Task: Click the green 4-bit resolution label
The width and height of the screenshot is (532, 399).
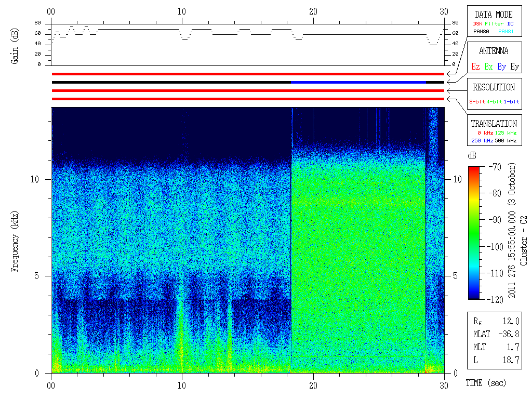Action: tap(494, 101)
